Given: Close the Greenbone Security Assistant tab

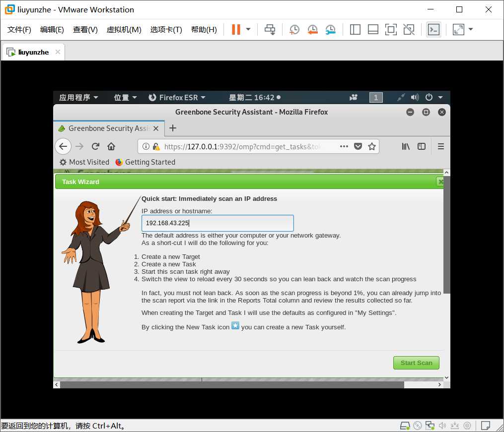Looking at the screenshot, I should click(156, 128).
